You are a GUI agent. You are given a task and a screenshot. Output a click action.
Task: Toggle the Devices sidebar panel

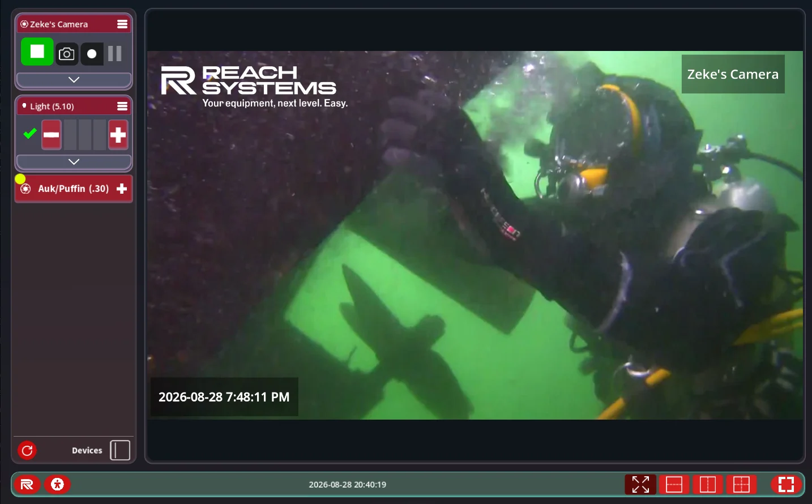click(x=120, y=451)
